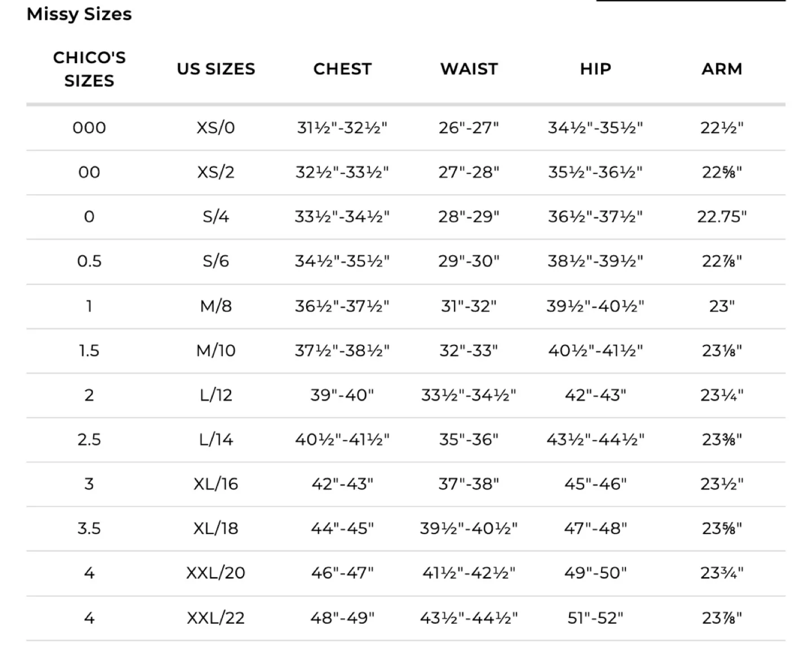Click the HIP column header
Image resolution: width=812 pixels, height=648 pixels.
click(595, 69)
